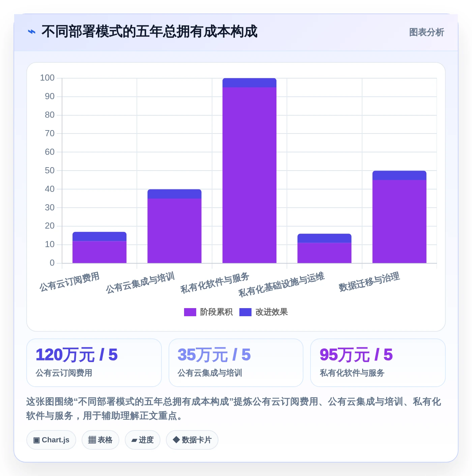Click the blue top segment of 私有化软件与服务 bar
Image resolution: width=472 pixels, height=476 pixels.
[249, 83]
